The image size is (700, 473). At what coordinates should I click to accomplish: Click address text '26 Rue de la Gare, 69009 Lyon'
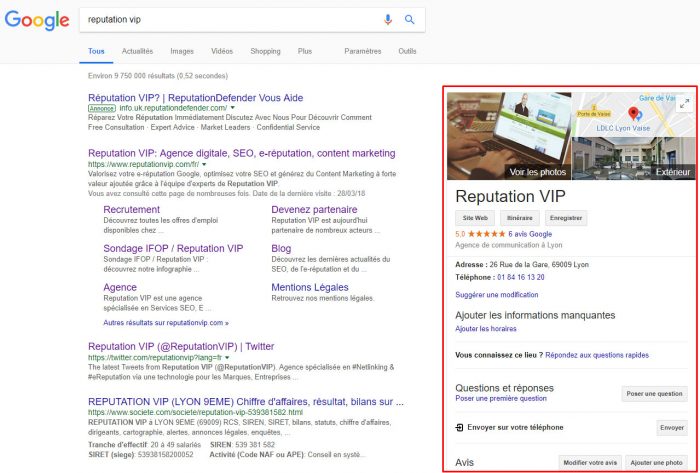point(539,265)
